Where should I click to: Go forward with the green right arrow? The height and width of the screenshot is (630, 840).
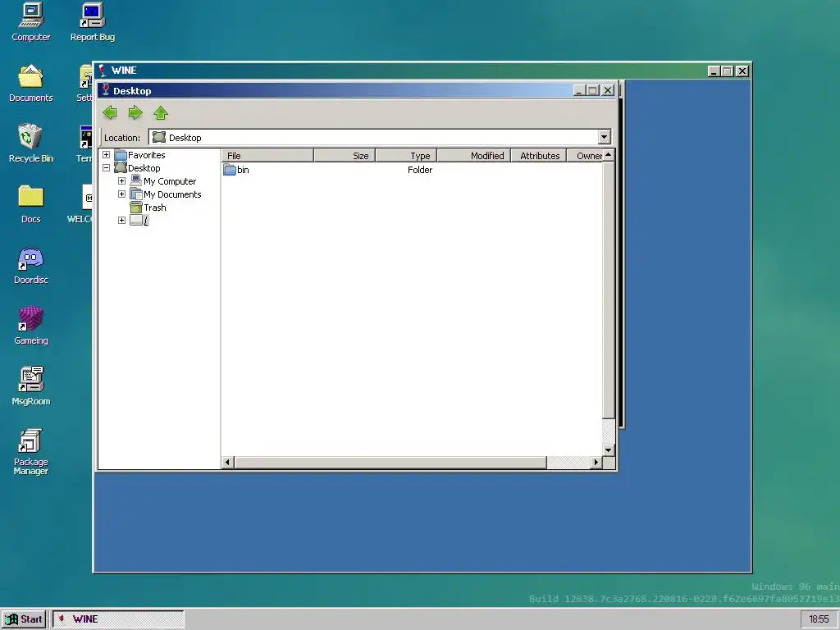pos(135,112)
